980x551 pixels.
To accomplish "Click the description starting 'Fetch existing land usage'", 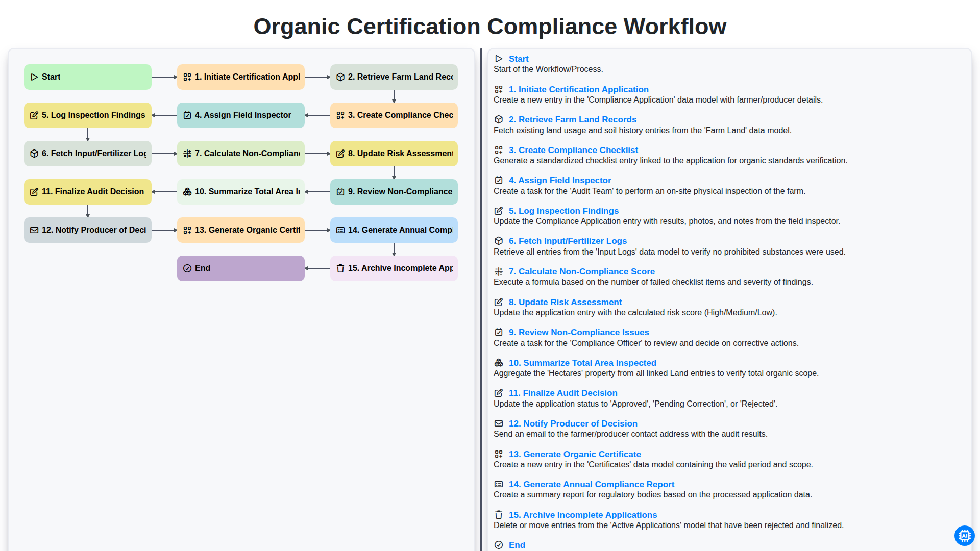I will 643,131.
